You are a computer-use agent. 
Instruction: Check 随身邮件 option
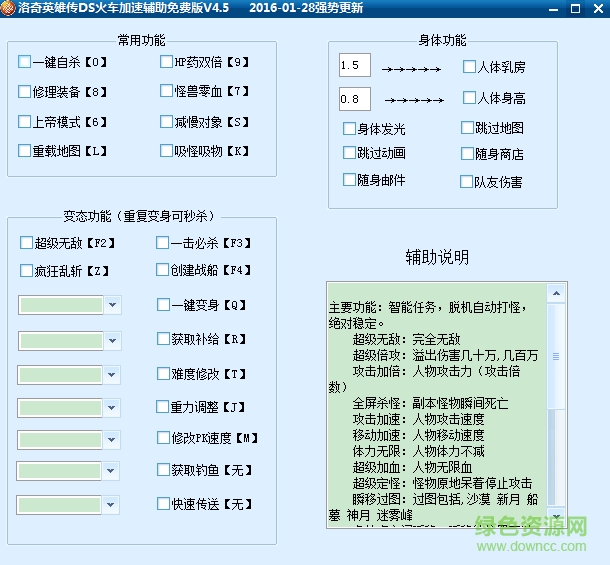[349, 180]
